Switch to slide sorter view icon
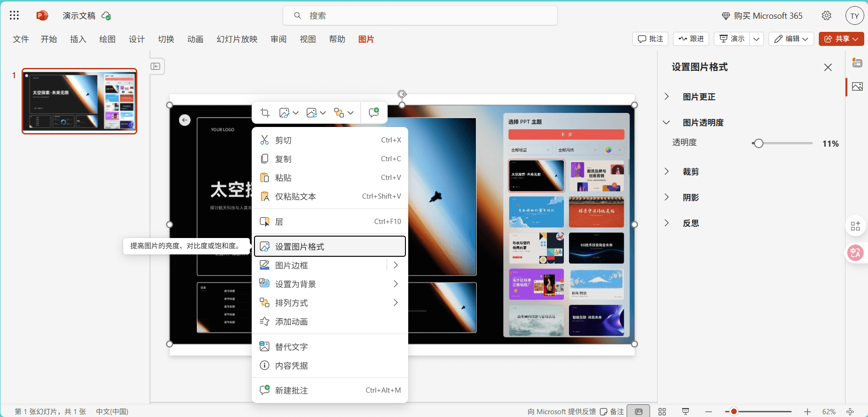 pyautogui.click(x=662, y=411)
